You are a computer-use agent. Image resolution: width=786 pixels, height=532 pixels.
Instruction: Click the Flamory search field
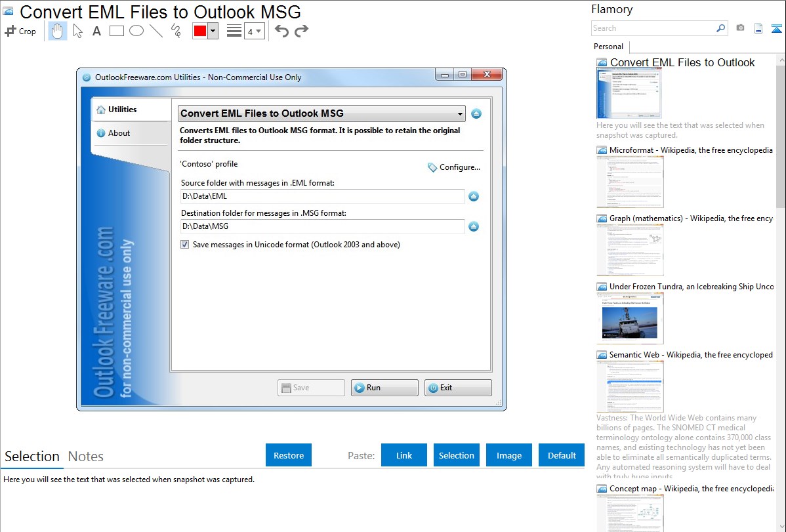pyautogui.click(x=653, y=28)
